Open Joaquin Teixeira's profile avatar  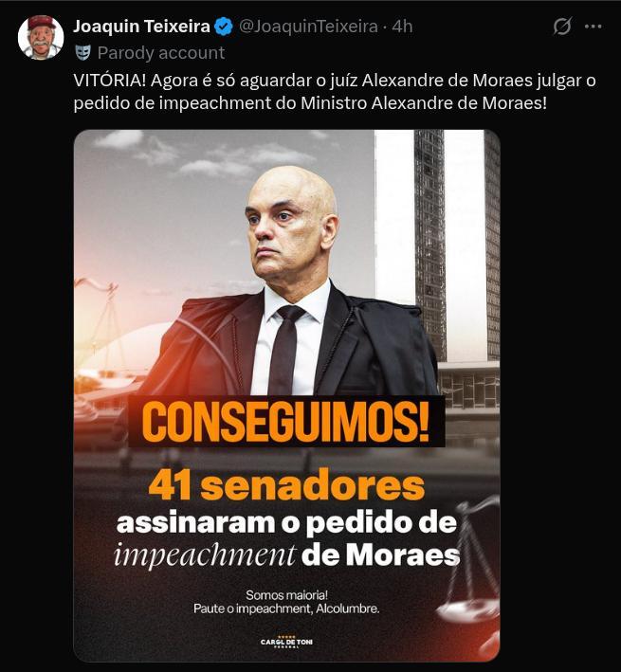[x=41, y=37]
